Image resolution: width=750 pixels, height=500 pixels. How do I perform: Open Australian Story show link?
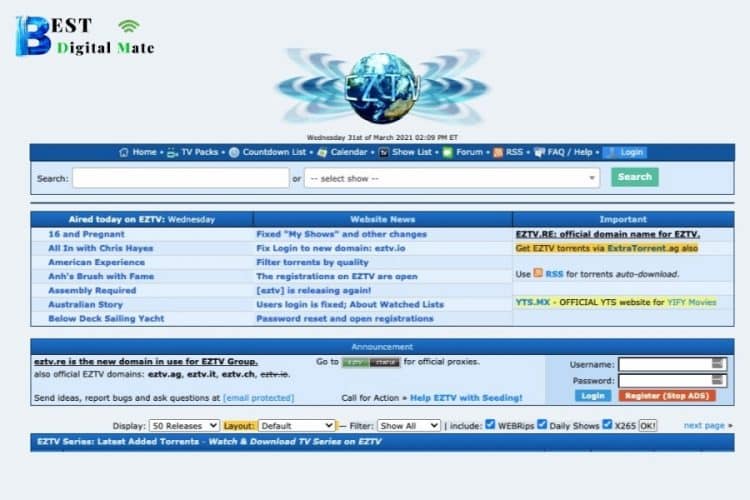(x=85, y=304)
